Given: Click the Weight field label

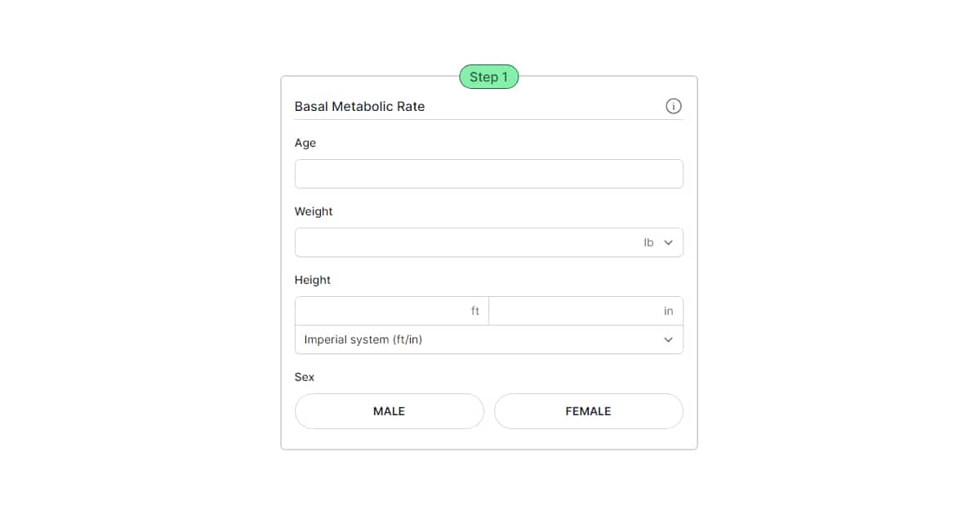Looking at the screenshot, I should click(314, 211).
